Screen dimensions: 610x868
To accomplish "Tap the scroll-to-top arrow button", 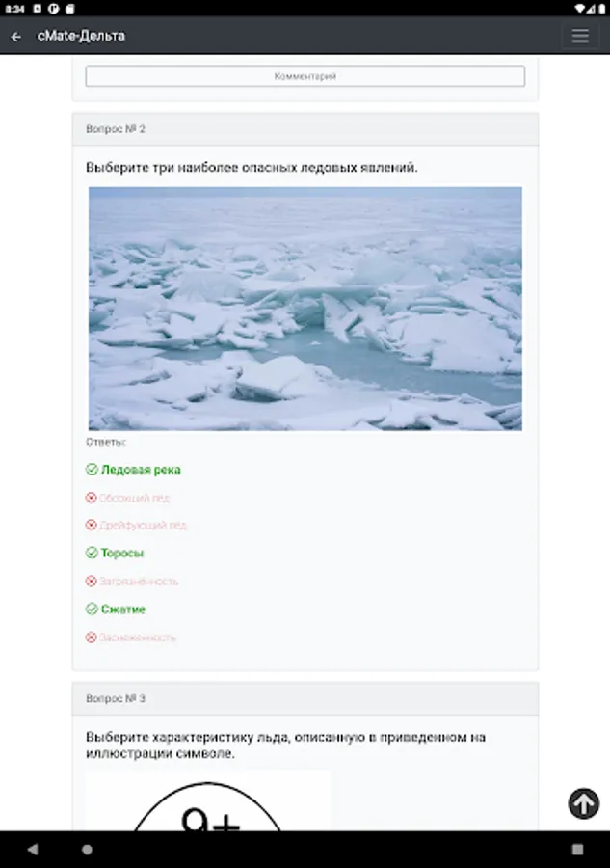I will pyautogui.click(x=583, y=803).
